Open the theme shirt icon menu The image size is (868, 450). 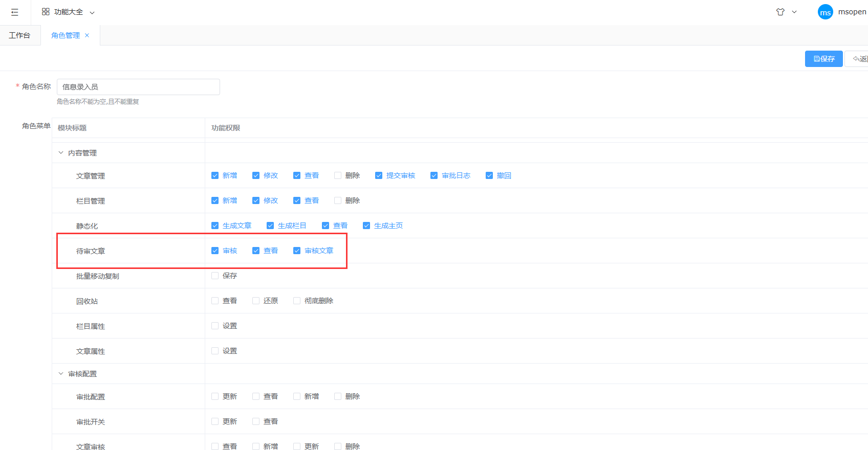click(x=780, y=12)
